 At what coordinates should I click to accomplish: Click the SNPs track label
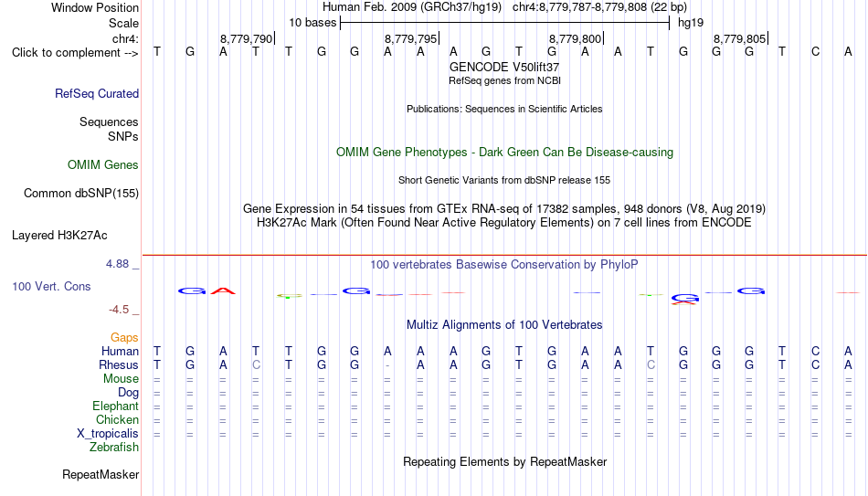(x=123, y=136)
